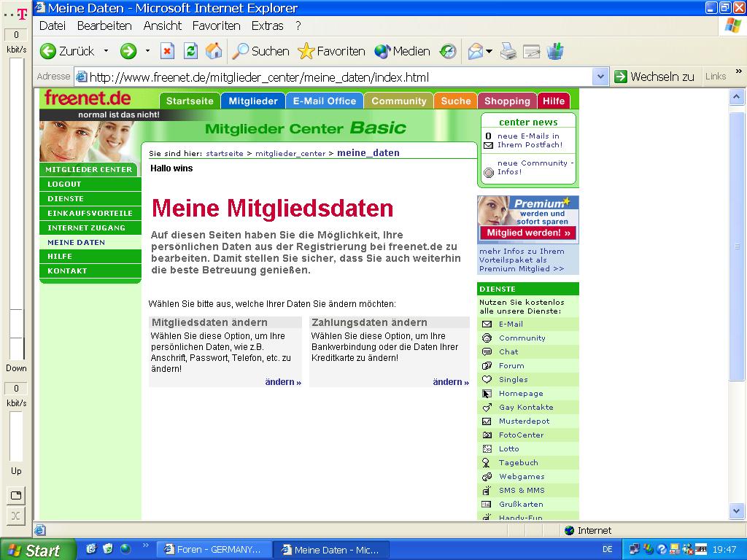This screenshot has width=747, height=560.
Task: Open the Suchen search toolbar button
Action: (x=260, y=51)
